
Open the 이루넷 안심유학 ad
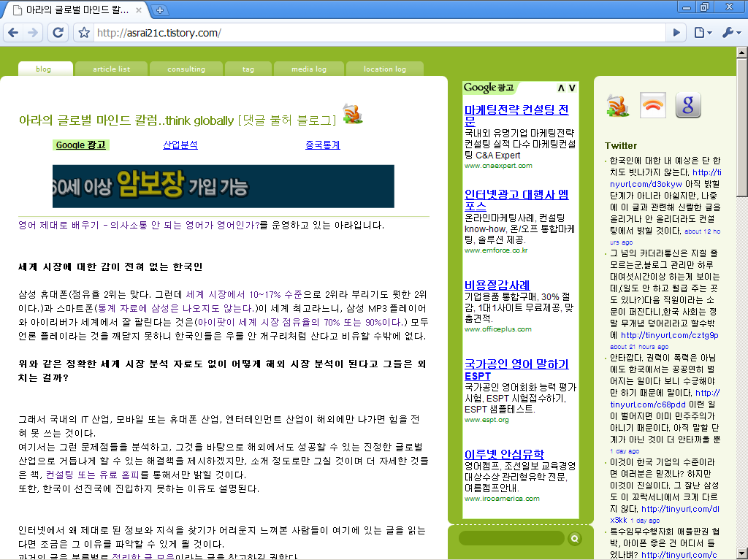click(x=504, y=453)
